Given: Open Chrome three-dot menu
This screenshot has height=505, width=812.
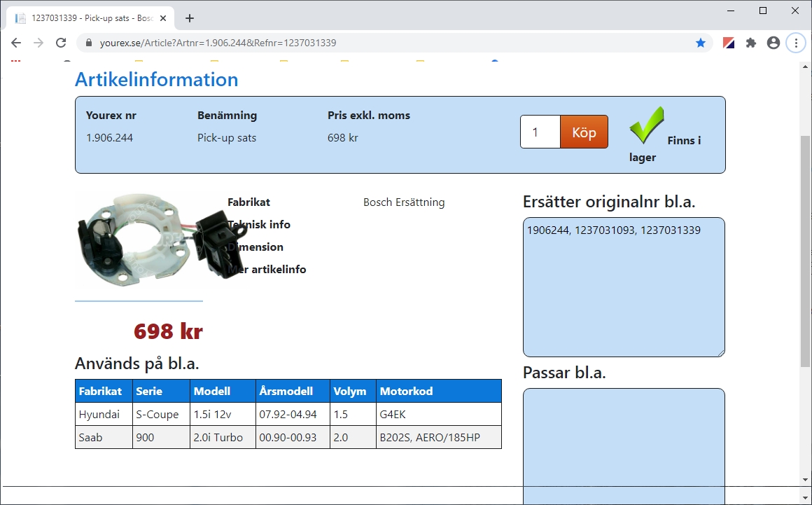Looking at the screenshot, I should point(796,43).
